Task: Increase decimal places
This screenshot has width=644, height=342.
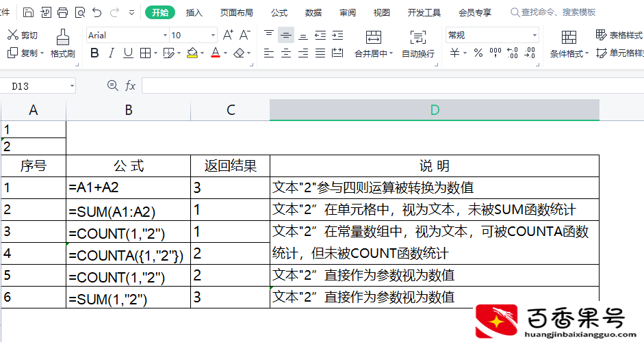Action: coord(513,53)
